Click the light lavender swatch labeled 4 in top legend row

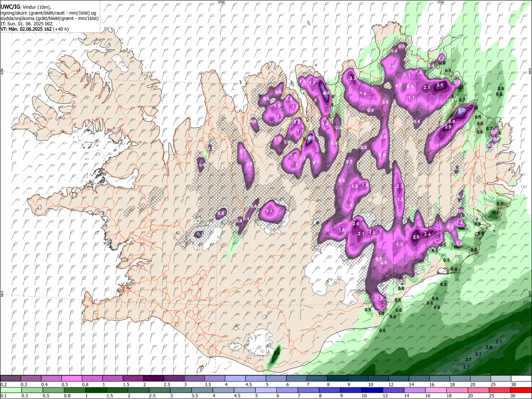[x=235, y=379]
